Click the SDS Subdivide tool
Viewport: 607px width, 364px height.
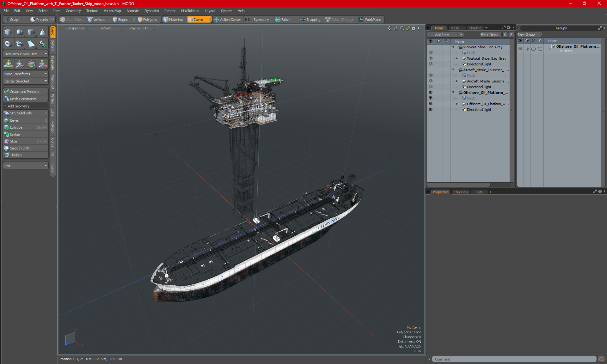(21, 113)
